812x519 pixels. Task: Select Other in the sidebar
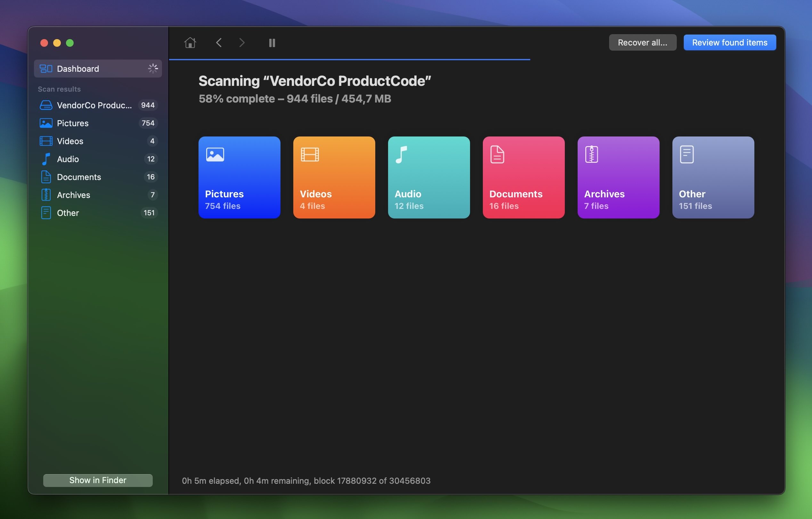click(x=98, y=213)
